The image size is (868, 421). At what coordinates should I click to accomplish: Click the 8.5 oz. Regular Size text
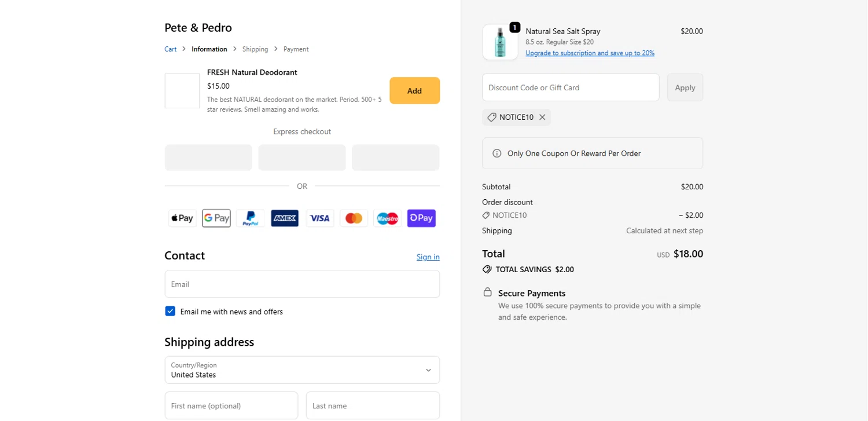coord(560,42)
